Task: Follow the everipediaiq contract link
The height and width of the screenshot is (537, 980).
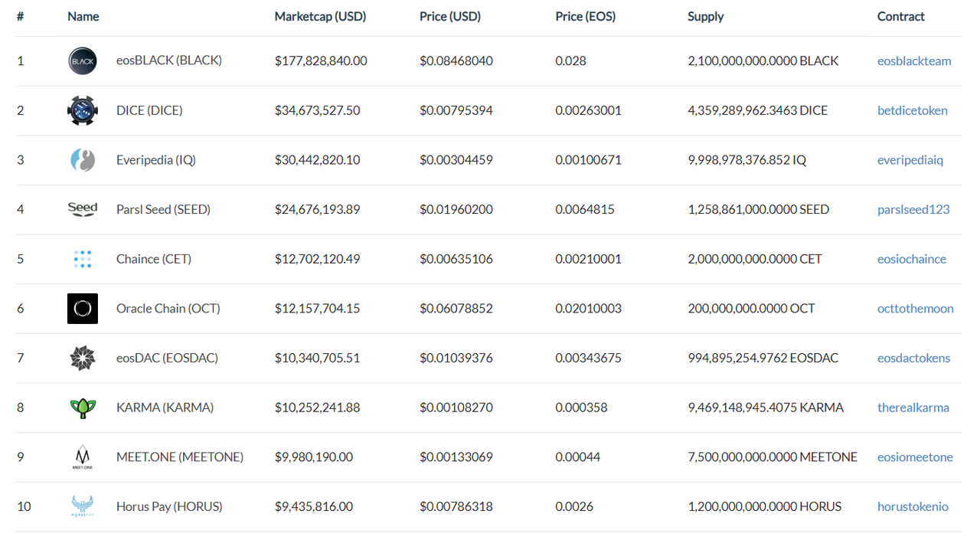Action: pos(910,160)
